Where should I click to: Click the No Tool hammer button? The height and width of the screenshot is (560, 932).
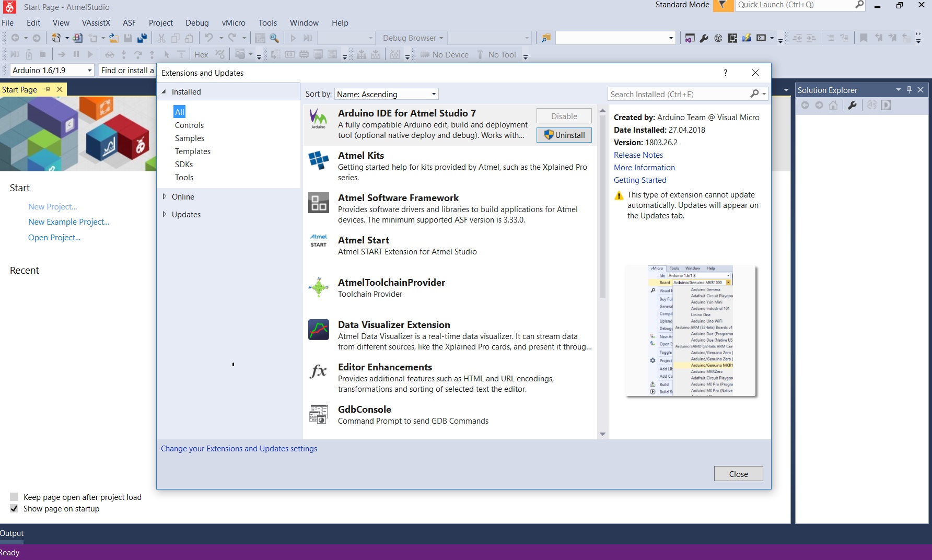tap(496, 55)
